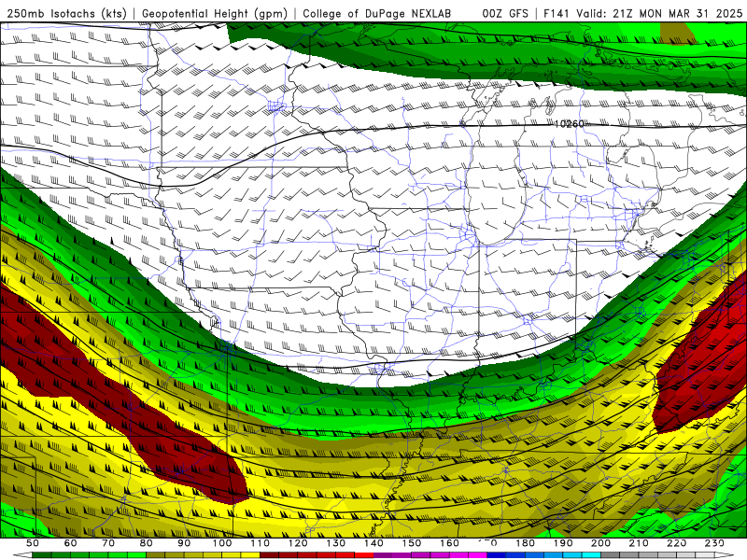Click the '100' legend value
Image resolution: width=747 pixels, height=560 pixels.
222,543
